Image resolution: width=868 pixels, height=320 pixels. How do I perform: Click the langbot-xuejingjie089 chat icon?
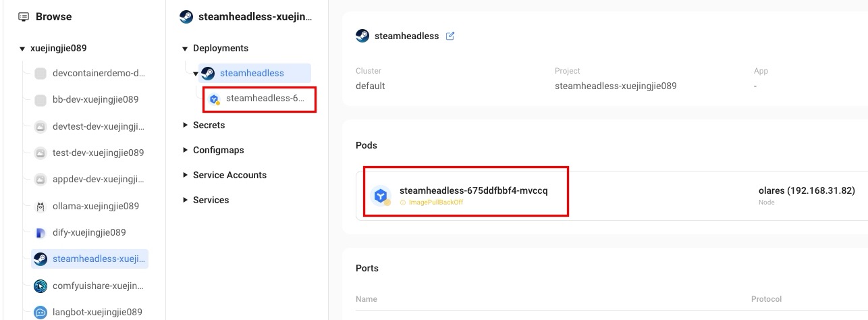coord(40,313)
